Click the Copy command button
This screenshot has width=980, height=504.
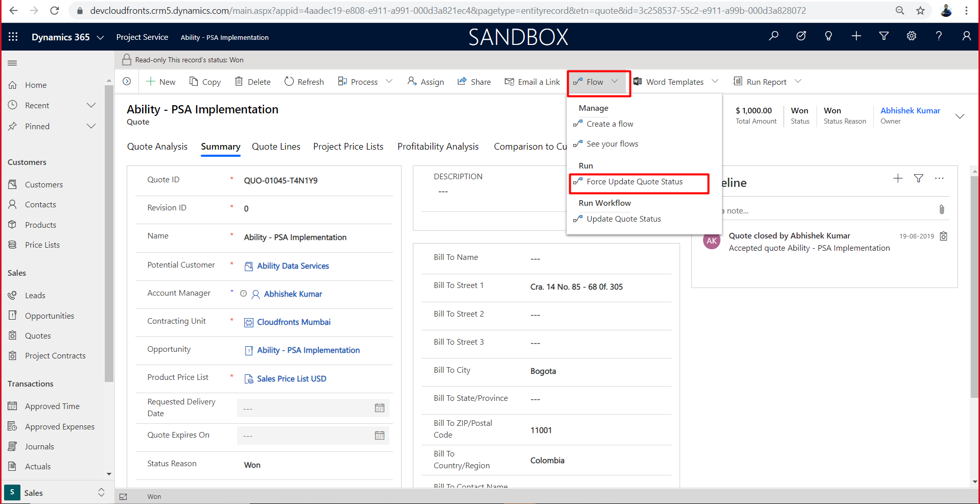click(x=205, y=82)
